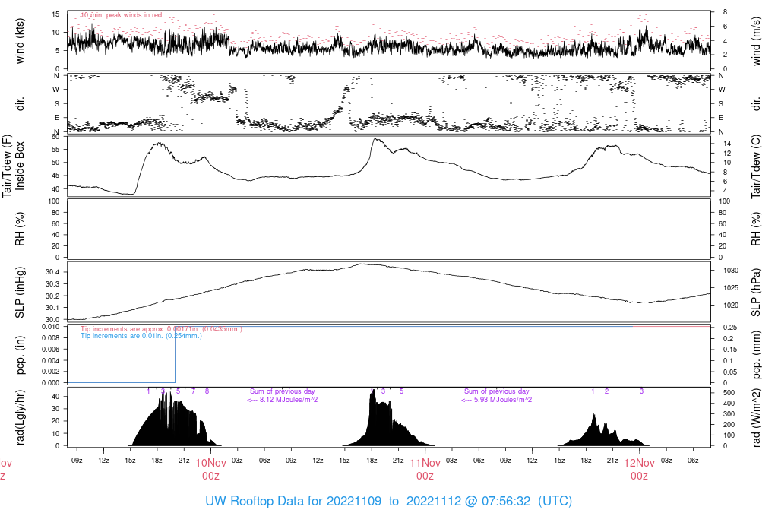Click the "rad (W/m^2)" axis label
This screenshot has width=778, height=532.
click(756, 417)
